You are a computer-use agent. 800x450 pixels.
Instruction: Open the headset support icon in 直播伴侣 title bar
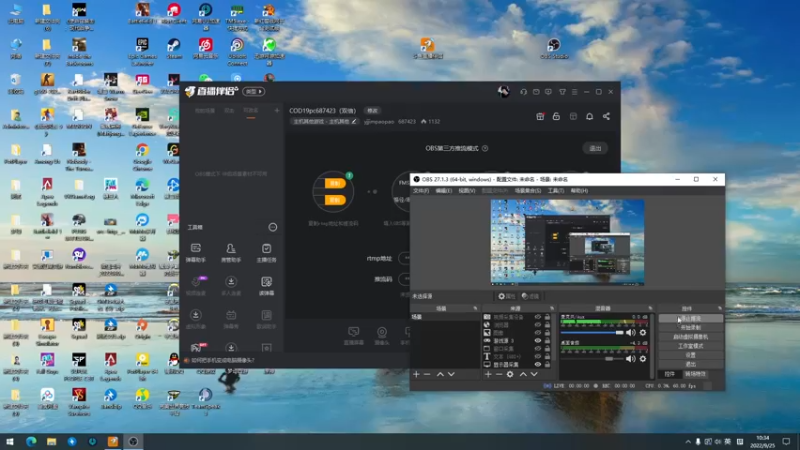(523, 92)
